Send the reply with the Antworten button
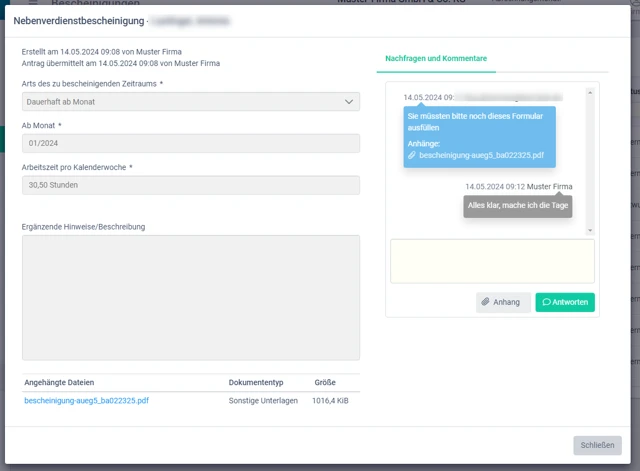The image size is (640, 471). point(565,302)
